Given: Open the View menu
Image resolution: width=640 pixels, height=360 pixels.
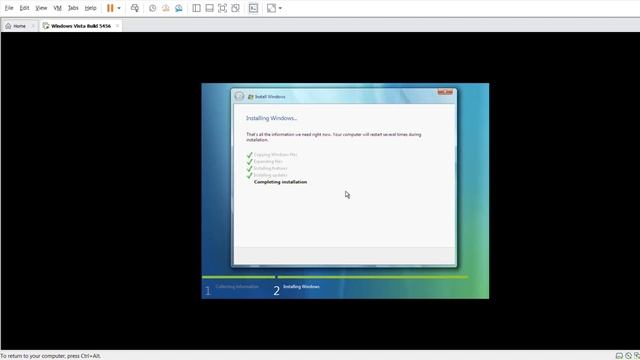Looking at the screenshot, I should (41, 8).
